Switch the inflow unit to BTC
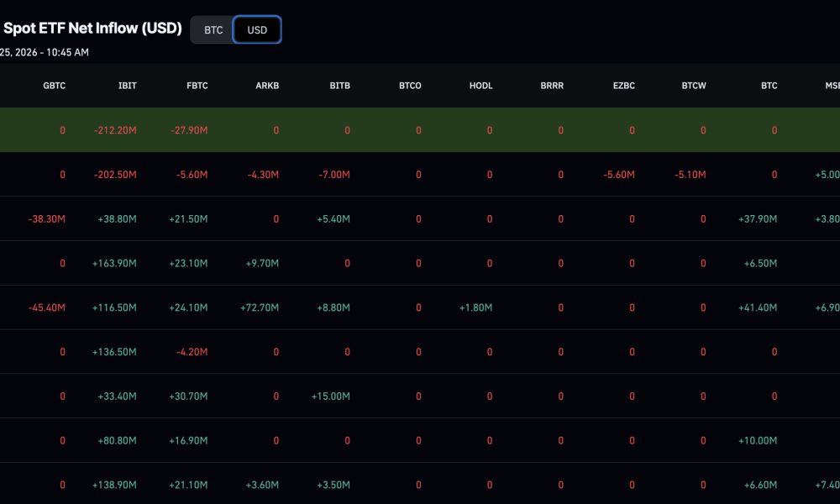 (x=213, y=30)
